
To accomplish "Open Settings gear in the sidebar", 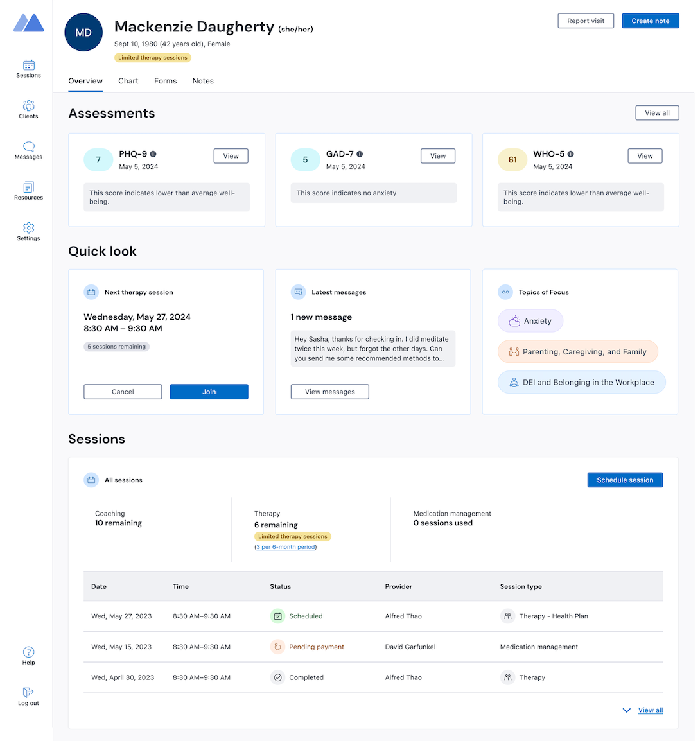I will pyautogui.click(x=28, y=228).
